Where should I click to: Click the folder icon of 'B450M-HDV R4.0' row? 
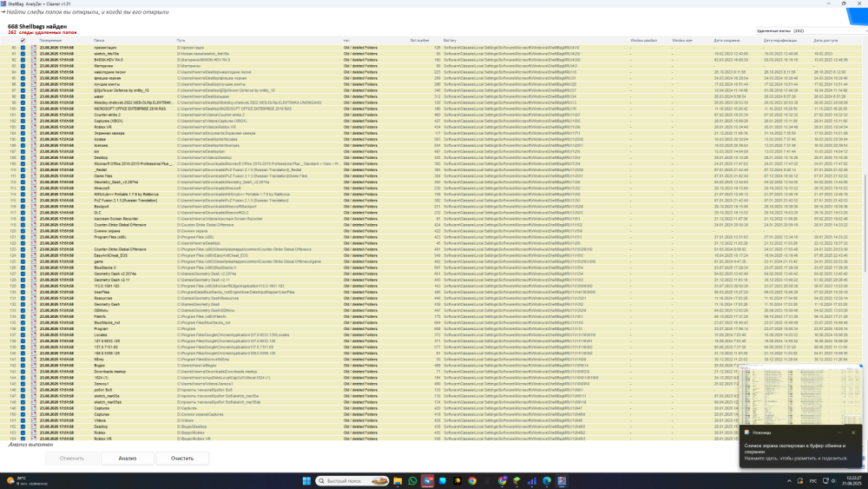tap(33, 60)
